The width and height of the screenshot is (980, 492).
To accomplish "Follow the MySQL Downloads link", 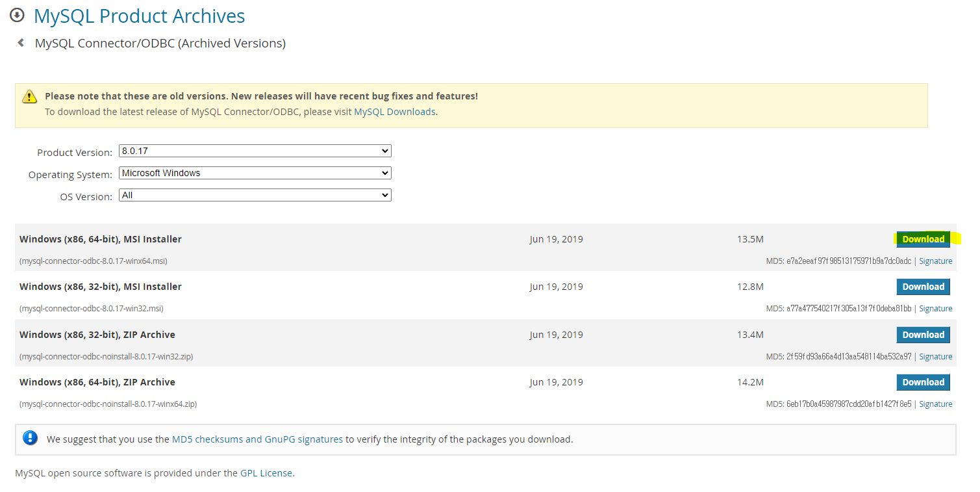I will 394,112.
